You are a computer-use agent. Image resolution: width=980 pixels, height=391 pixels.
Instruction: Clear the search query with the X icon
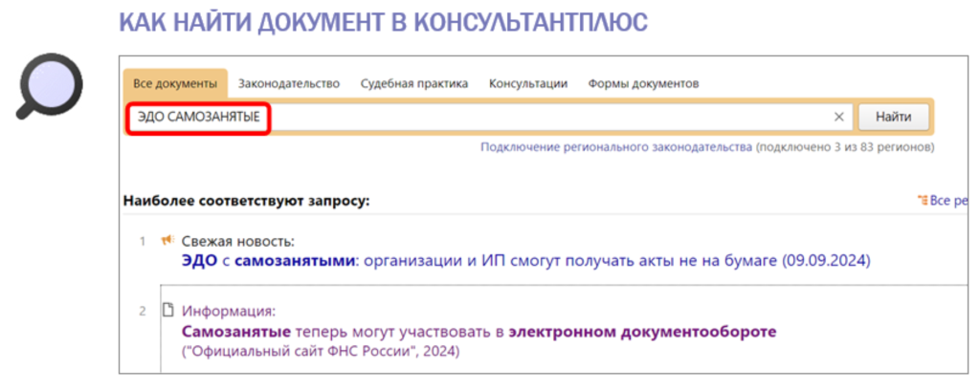pyautogui.click(x=839, y=117)
